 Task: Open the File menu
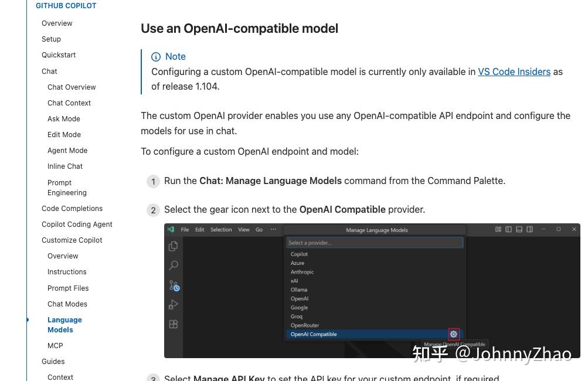[185, 230]
